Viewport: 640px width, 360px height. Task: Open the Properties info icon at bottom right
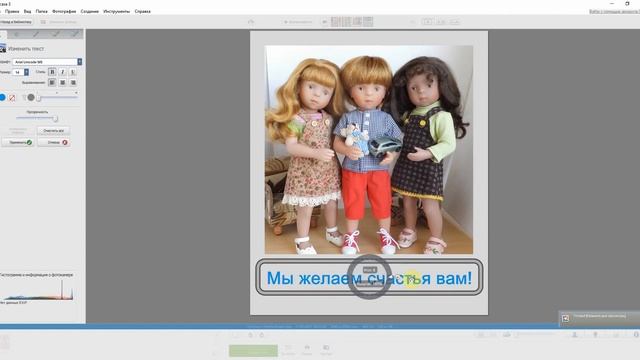[x=636, y=335]
